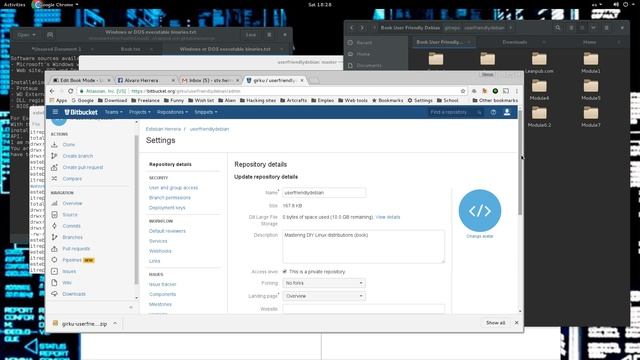Expand the Repositories menu in Bitbucket header
The width and height of the screenshot is (640, 360).
click(172, 112)
